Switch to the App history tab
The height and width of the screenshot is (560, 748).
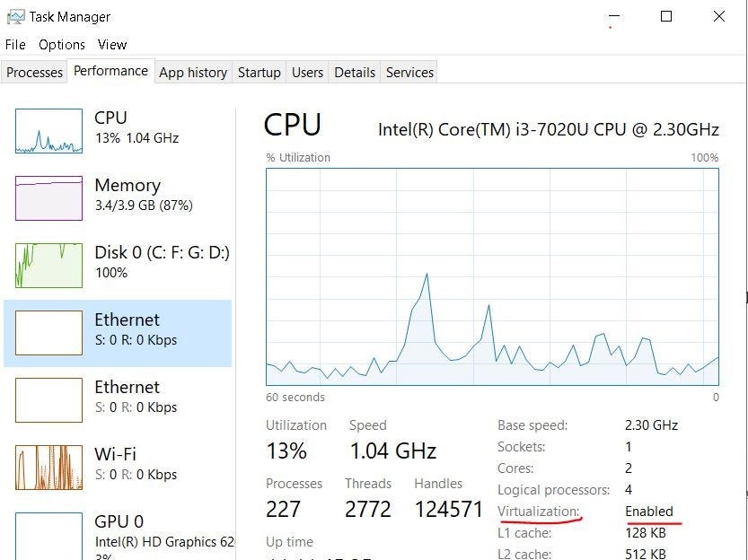coord(192,72)
